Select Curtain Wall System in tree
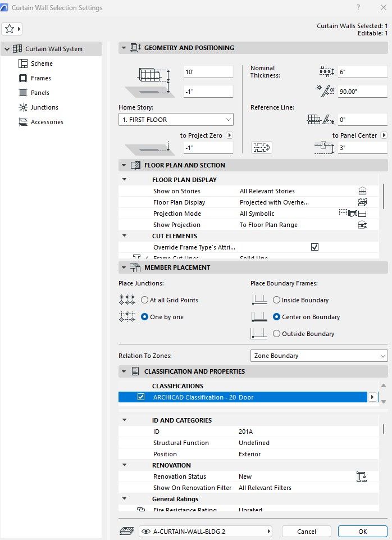 (52, 49)
